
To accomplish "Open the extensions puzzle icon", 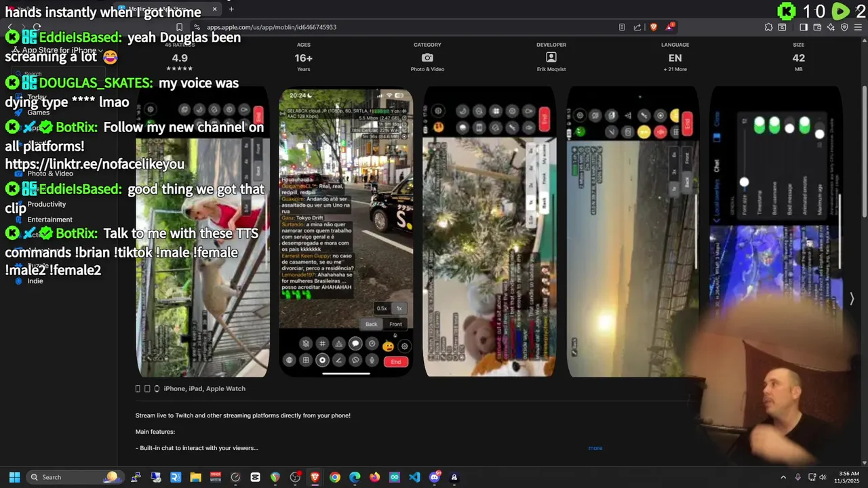I will pyautogui.click(x=768, y=27).
